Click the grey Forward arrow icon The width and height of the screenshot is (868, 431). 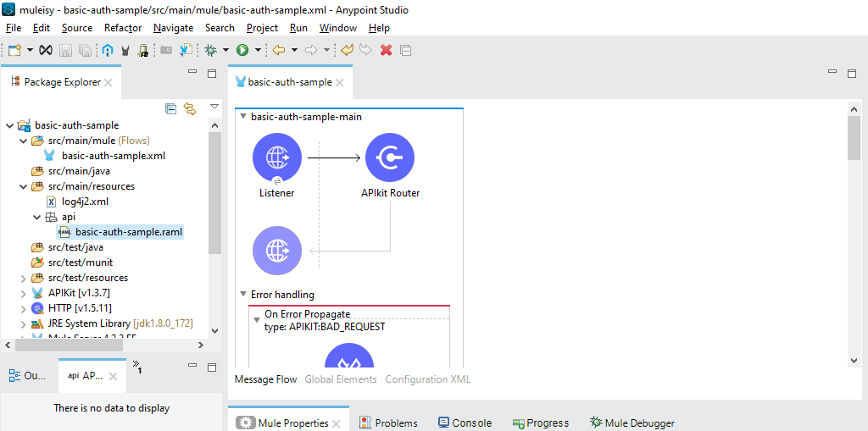[311, 50]
